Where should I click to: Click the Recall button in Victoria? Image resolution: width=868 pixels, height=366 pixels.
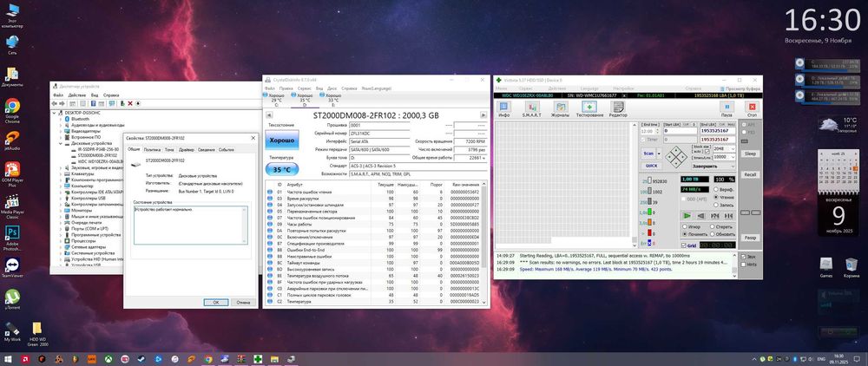point(750,174)
